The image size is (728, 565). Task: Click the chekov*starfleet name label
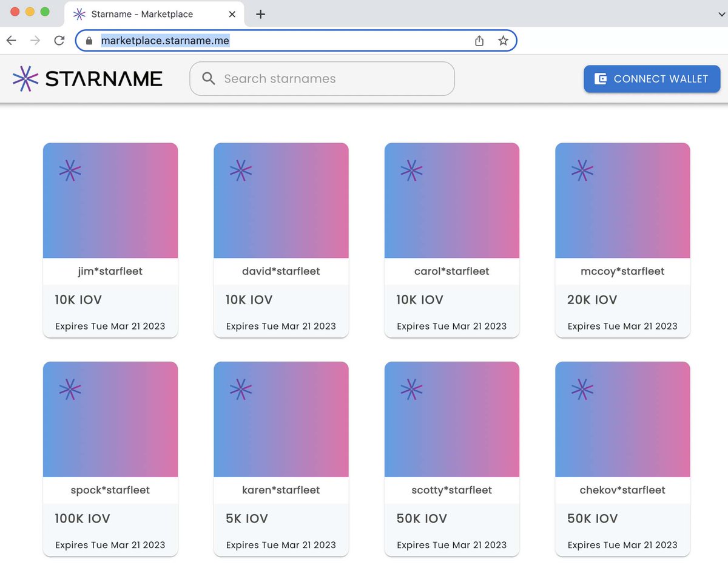coord(622,490)
